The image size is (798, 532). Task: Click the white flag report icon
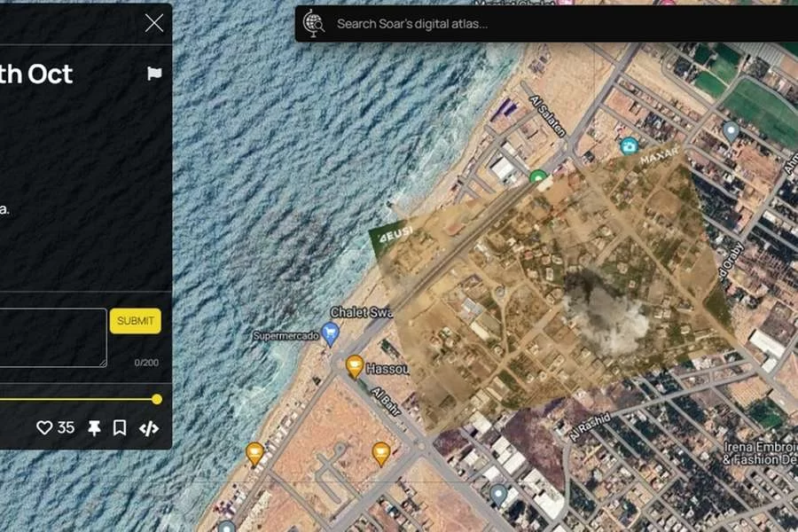tap(154, 74)
